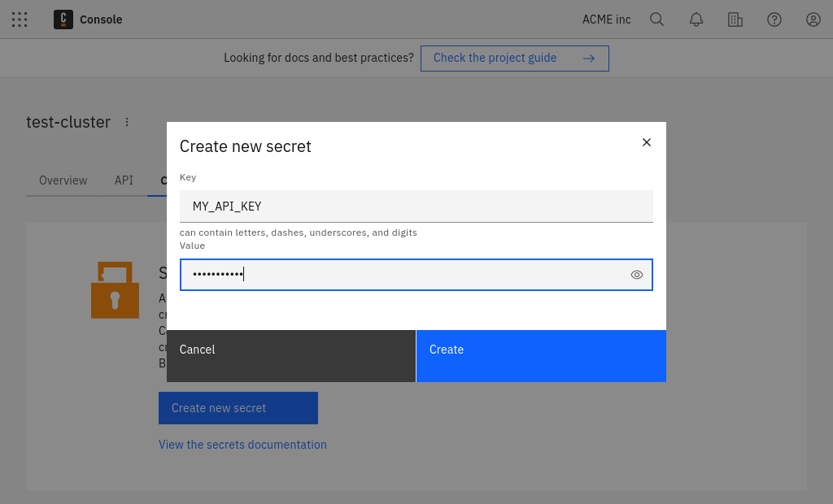Click the Create new secret button
This screenshot has height=504, width=833.
pos(238,407)
